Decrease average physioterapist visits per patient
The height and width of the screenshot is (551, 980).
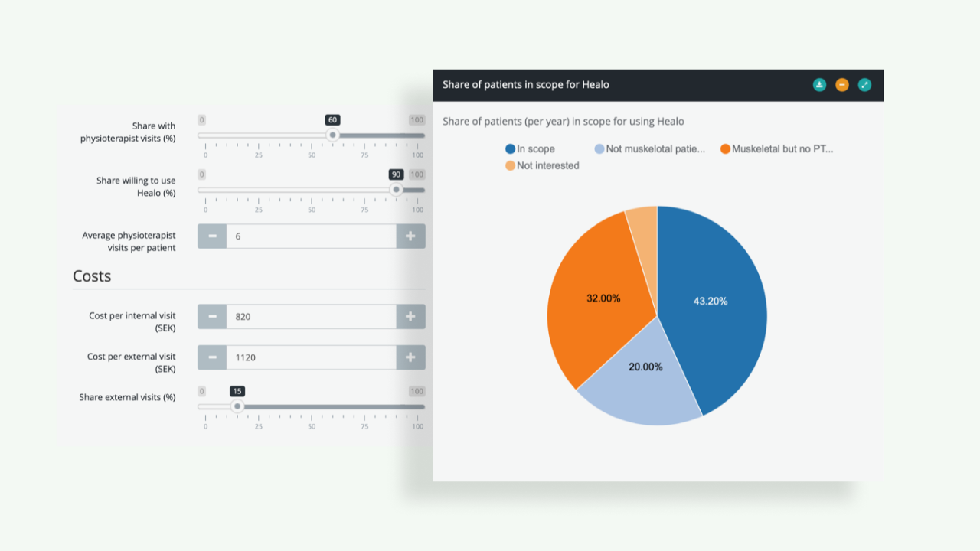[x=212, y=236]
